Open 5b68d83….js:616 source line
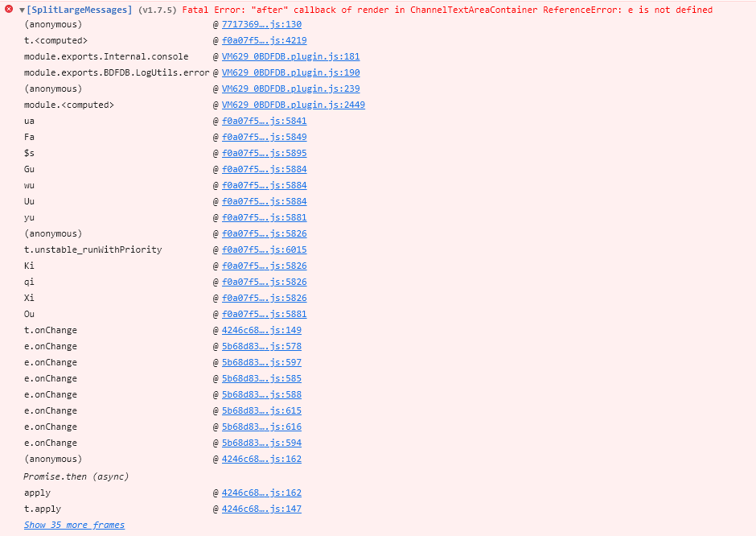 pyautogui.click(x=258, y=427)
